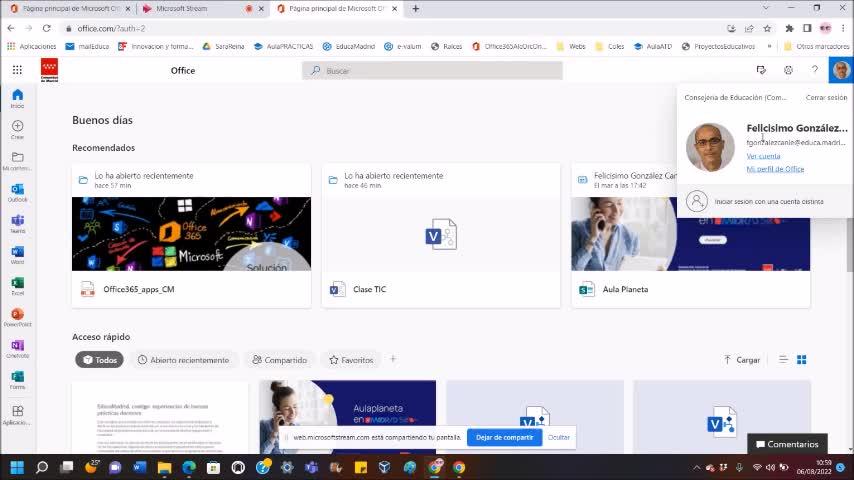Click the Chrome address bar
The width and height of the screenshot is (854, 480).
coord(392,28)
